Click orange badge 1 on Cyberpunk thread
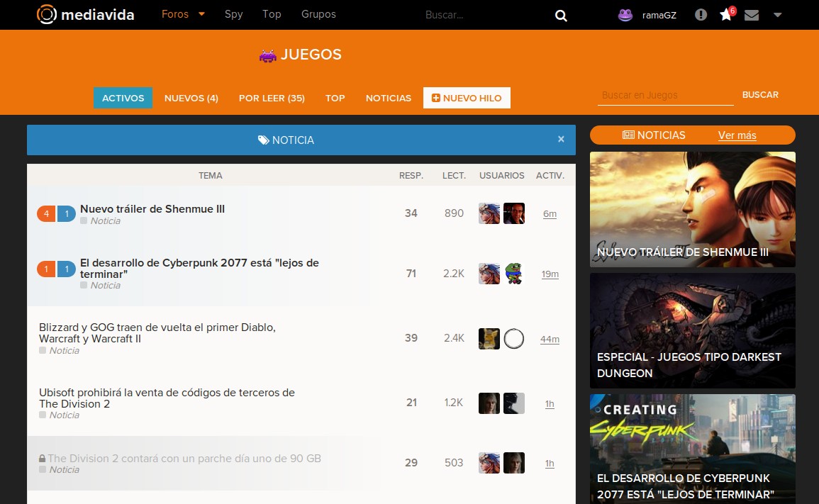Image resolution: width=819 pixels, height=504 pixels. coord(46,269)
